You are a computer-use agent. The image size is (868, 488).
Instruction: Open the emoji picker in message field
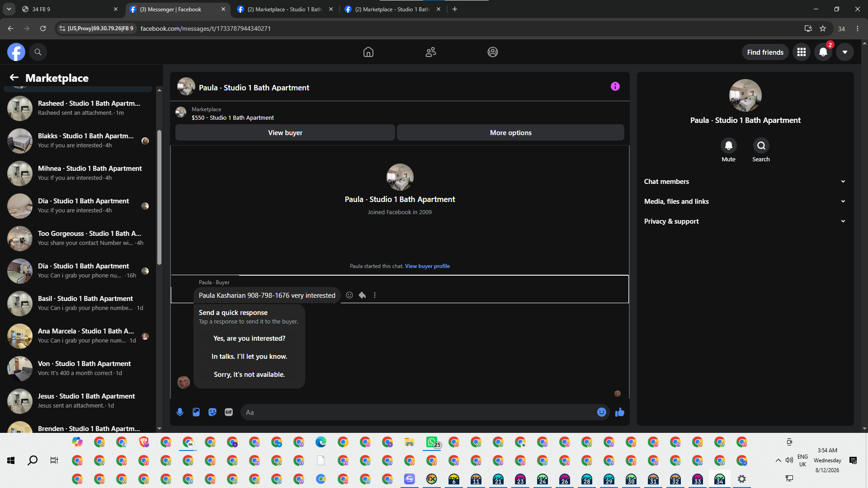602,412
